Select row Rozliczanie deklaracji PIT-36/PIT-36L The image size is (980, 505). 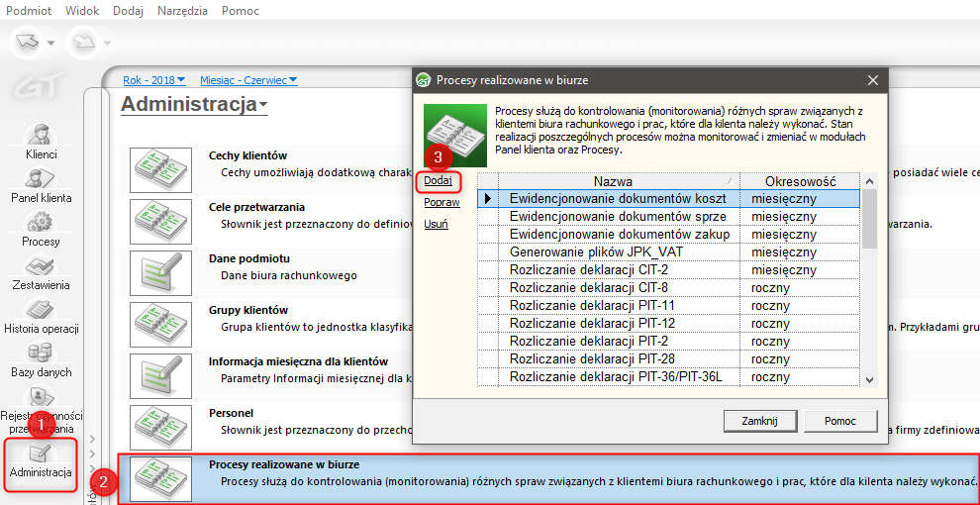(669, 377)
